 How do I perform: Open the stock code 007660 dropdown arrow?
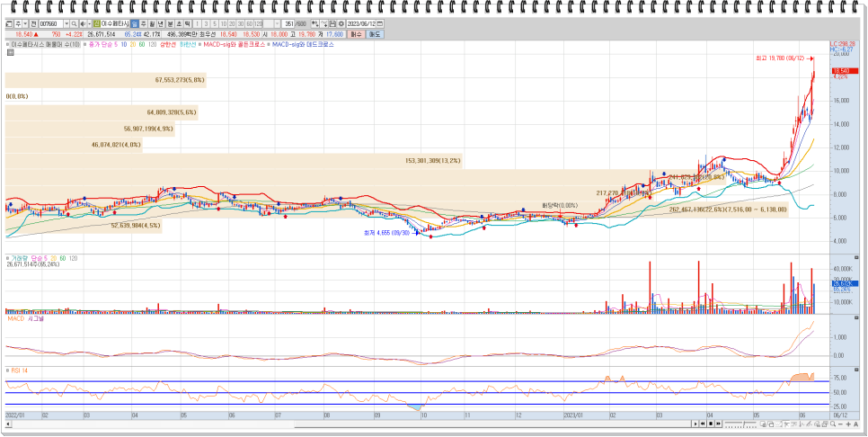[x=66, y=23]
